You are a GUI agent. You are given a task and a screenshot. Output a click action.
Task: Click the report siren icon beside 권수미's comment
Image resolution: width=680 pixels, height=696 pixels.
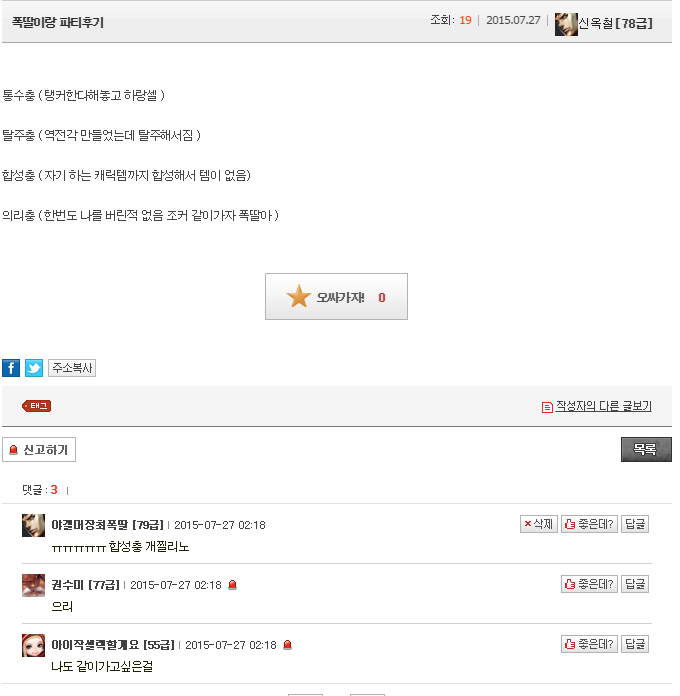pos(232,585)
